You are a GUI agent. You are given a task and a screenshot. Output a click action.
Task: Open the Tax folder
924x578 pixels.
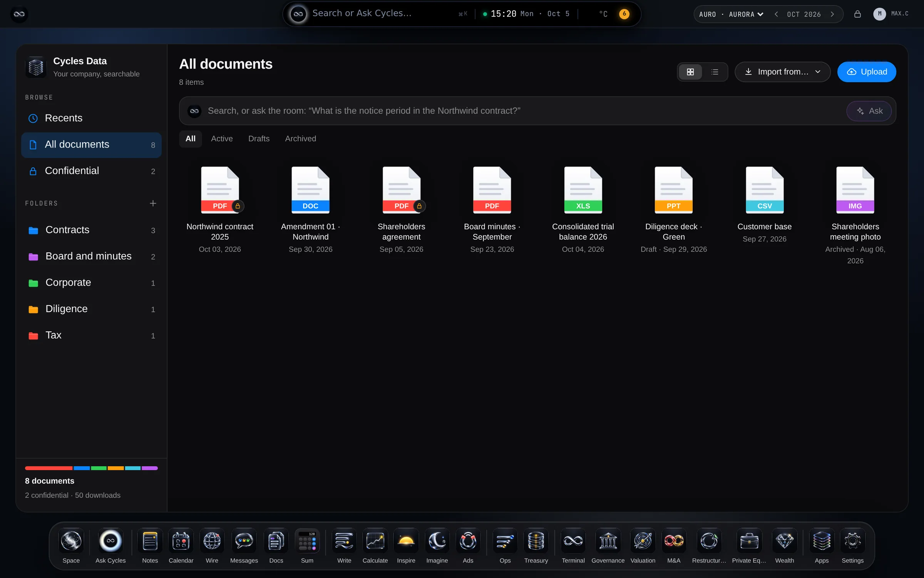click(x=91, y=335)
